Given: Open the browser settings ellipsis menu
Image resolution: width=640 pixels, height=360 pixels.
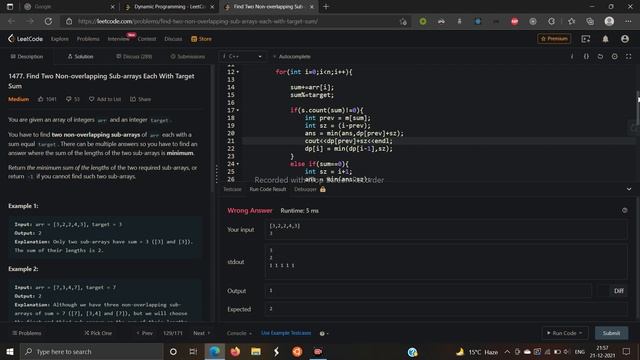Looking at the screenshot, I should click(628, 21).
